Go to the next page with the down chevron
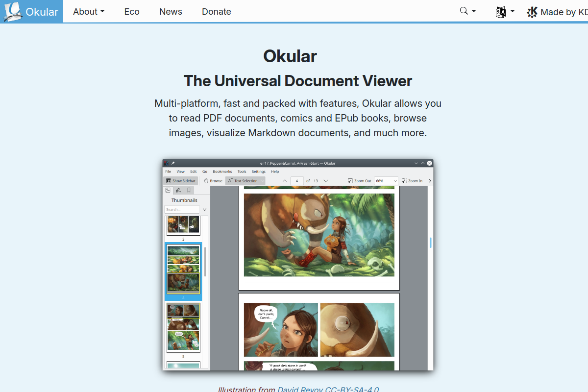588x392 pixels. pyautogui.click(x=326, y=181)
